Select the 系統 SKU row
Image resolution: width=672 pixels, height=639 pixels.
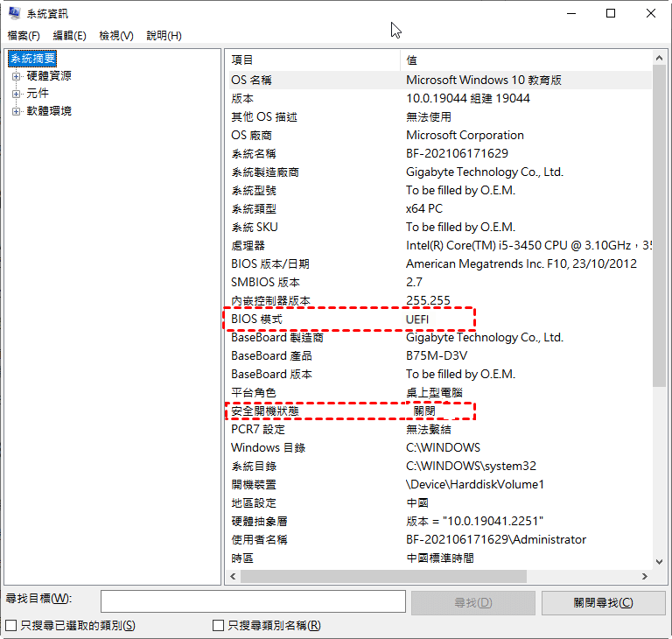click(x=440, y=228)
